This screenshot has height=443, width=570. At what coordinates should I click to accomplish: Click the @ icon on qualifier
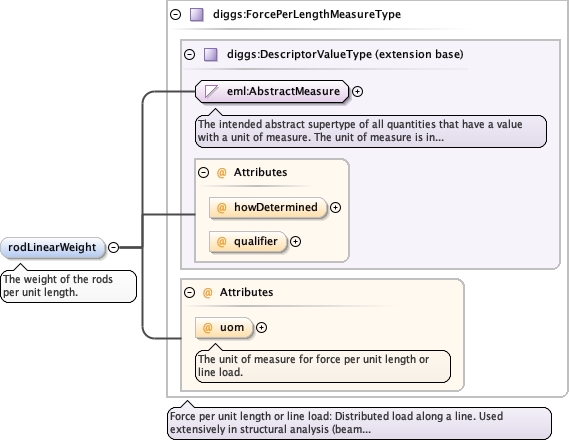221,242
